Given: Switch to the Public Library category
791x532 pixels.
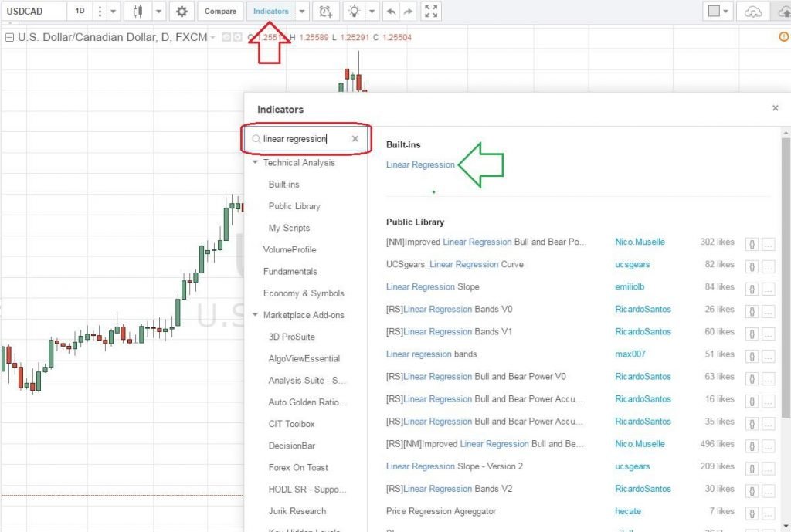Looking at the screenshot, I should tap(295, 206).
